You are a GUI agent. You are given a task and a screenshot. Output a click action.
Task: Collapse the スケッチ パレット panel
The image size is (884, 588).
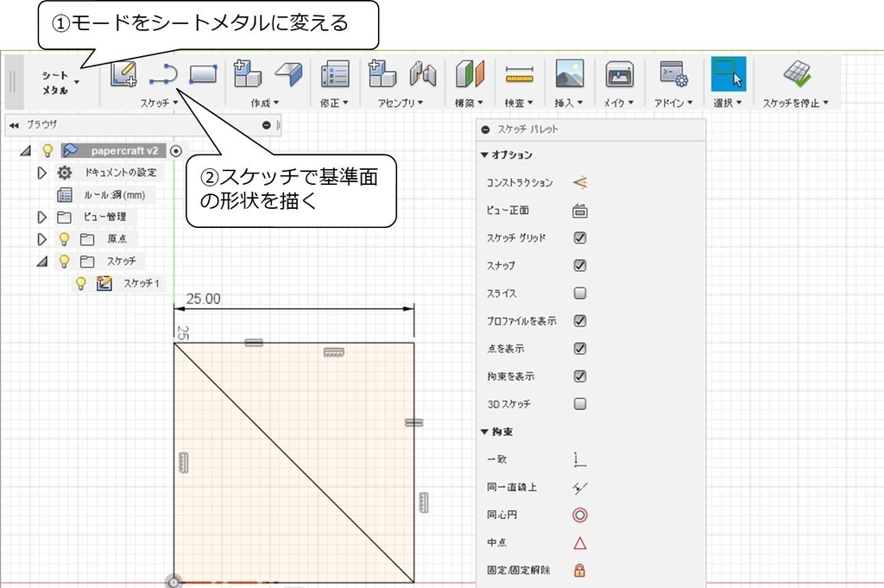click(485, 130)
